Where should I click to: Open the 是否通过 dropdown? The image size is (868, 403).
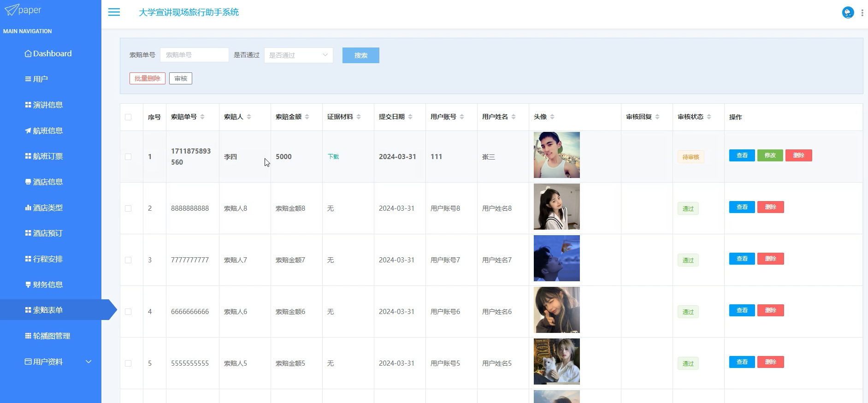pyautogui.click(x=299, y=55)
